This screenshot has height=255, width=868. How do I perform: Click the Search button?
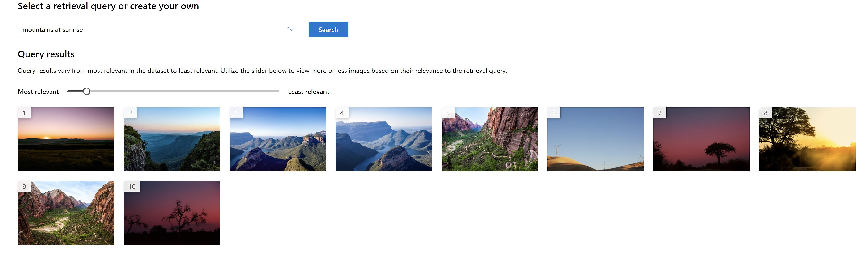328,29
